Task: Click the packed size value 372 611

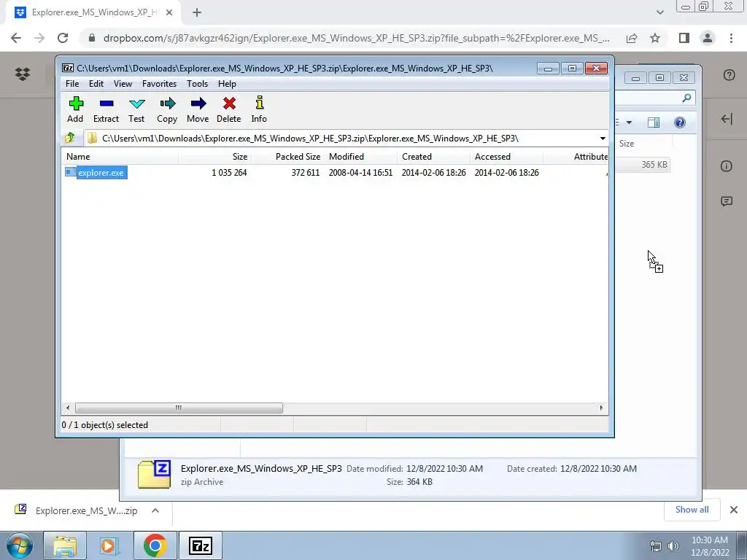Action: [x=306, y=172]
